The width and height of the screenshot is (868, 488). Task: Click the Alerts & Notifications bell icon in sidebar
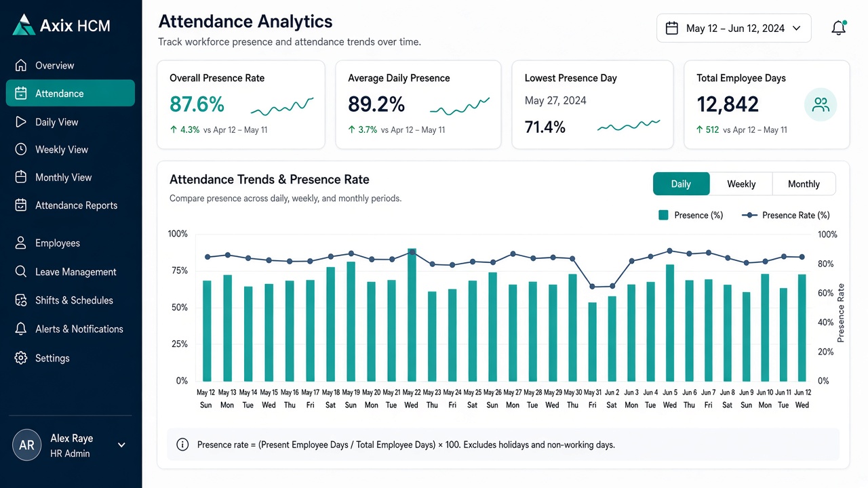pyautogui.click(x=21, y=329)
